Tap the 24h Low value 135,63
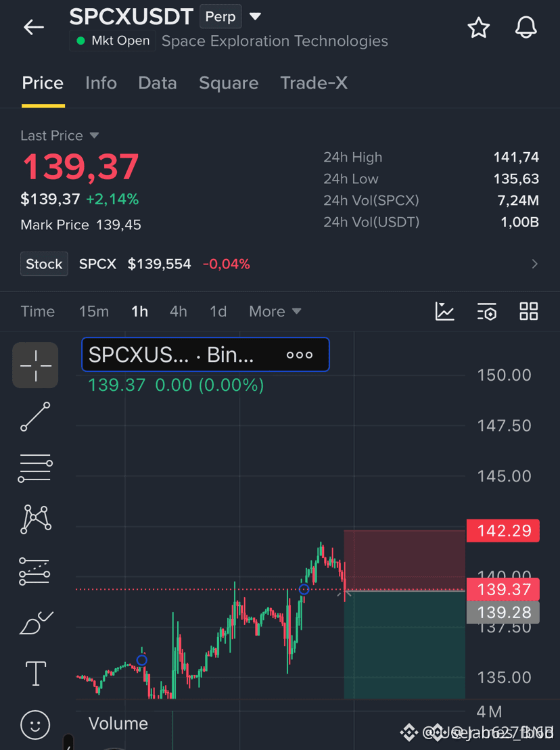 (x=516, y=179)
